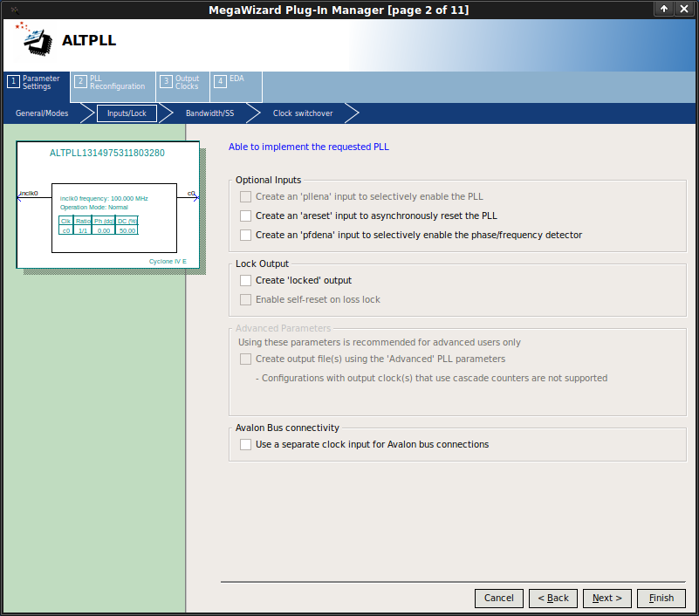The image size is (699, 616).
Task: Open the Clock switchover step
Action: (x=303, y=113)
